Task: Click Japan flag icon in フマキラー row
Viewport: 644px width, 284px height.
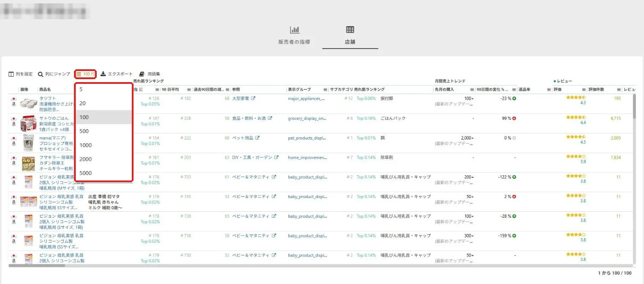Action: point(14,157)
